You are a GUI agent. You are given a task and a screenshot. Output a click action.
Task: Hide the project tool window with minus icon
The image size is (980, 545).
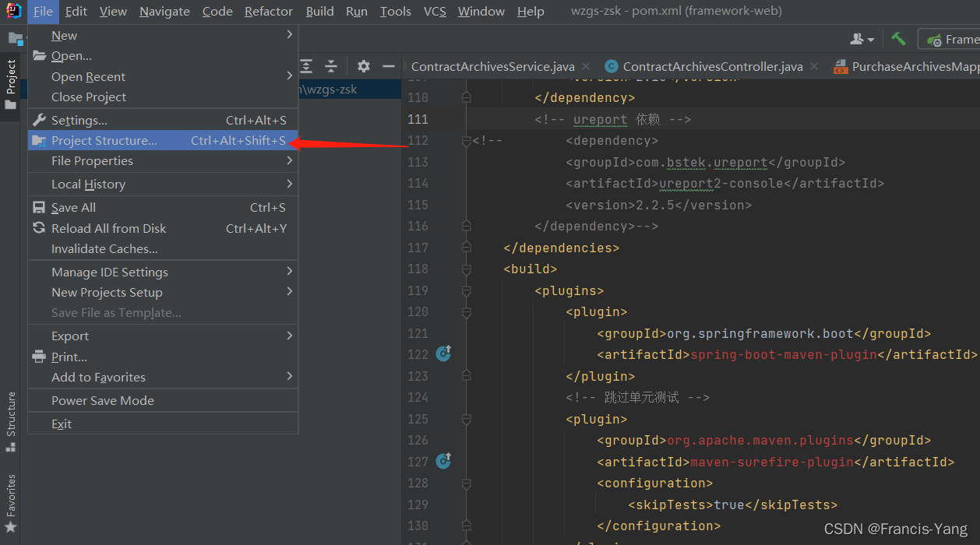(x=389, y=66)
